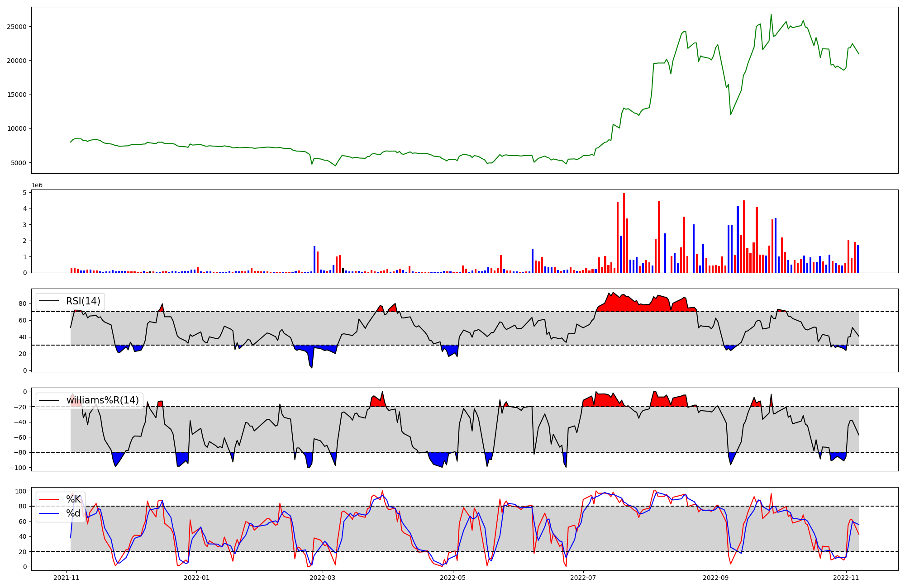
Task: Click the 2022-09 date tick label
Action: pos(716,578)
